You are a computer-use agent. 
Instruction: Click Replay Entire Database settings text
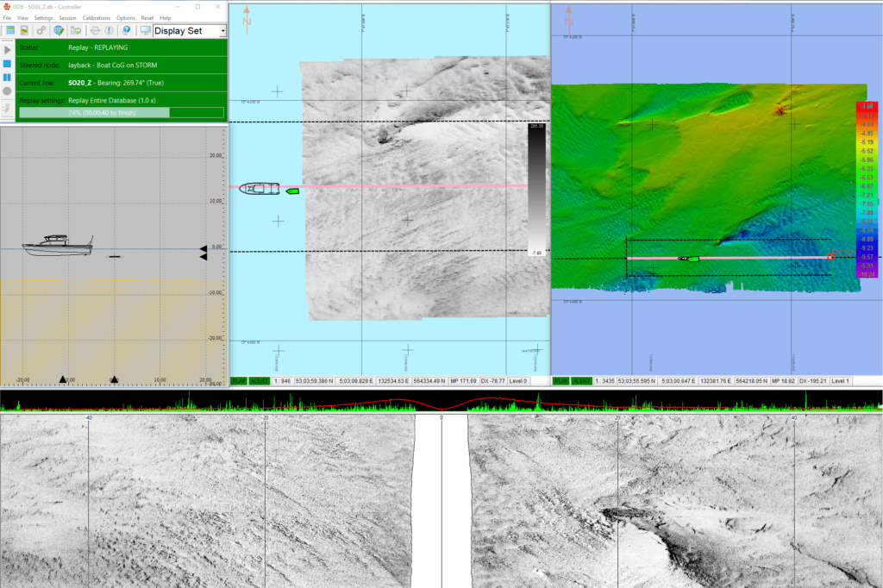[x=112, y=100]
